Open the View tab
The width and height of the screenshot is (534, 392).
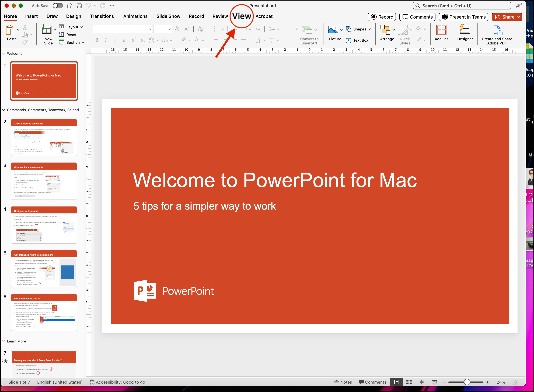click(x=242, y=16)
